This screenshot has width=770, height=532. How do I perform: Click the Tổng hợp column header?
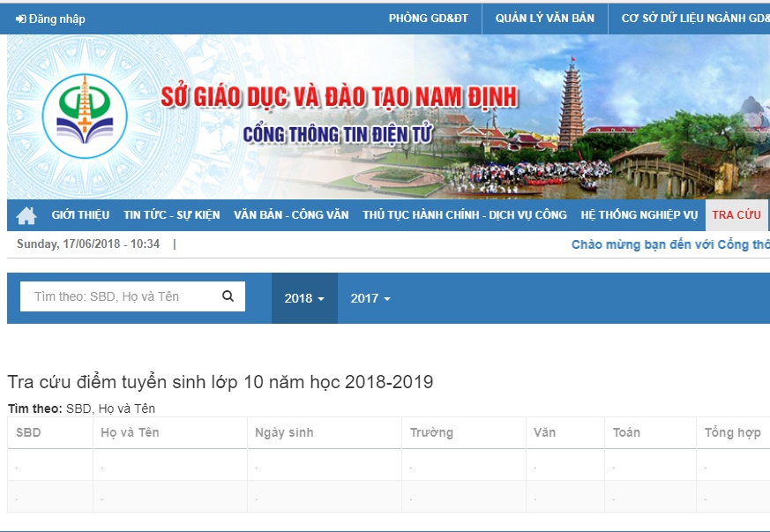(x=733, y=433)
